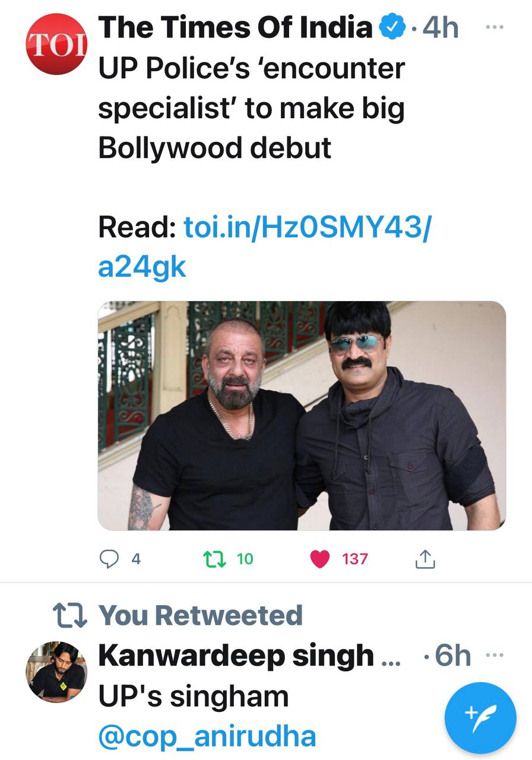
Task: Like the TOI tweet with 137 likes
Action: (x=321, y=559)
